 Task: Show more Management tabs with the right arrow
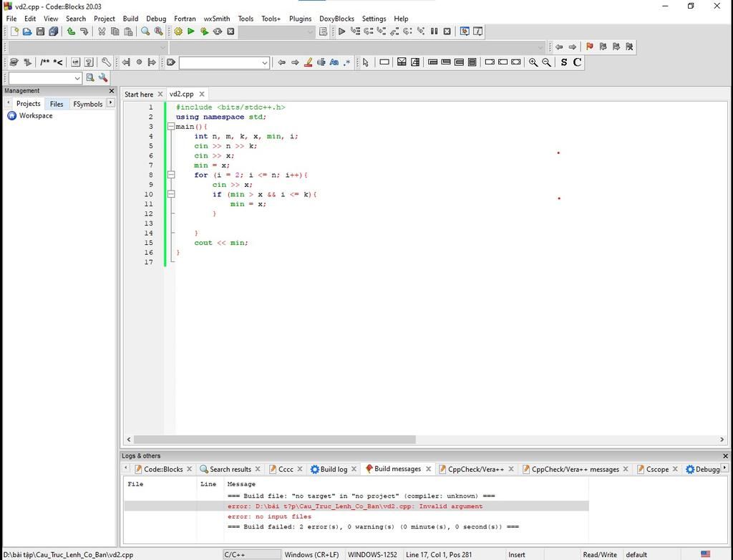[x=110, y=102]
